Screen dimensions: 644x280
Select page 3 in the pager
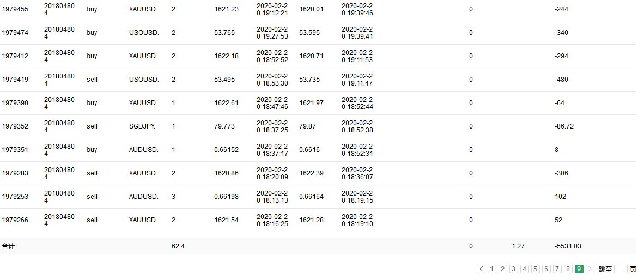[x=513, y=269]
